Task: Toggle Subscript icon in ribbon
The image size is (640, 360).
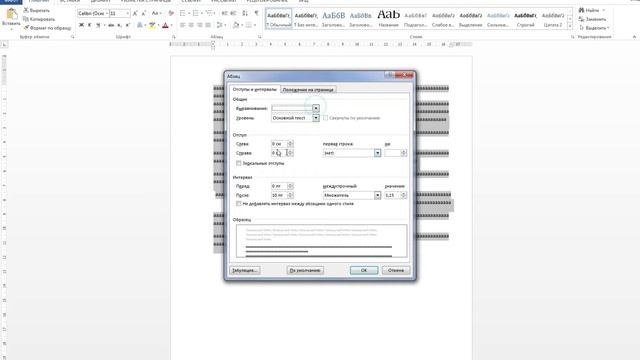Action: point(119,25)
